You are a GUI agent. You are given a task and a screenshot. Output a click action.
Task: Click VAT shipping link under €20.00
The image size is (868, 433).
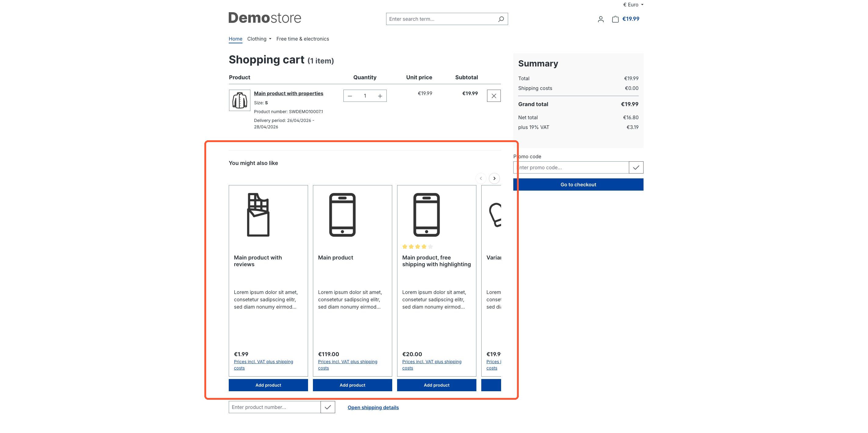[432, 365]
